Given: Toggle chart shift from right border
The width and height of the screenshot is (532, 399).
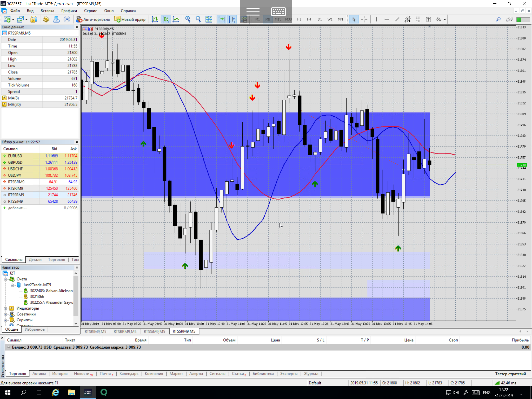Looking at the screenshot, I should pos(232,19).
